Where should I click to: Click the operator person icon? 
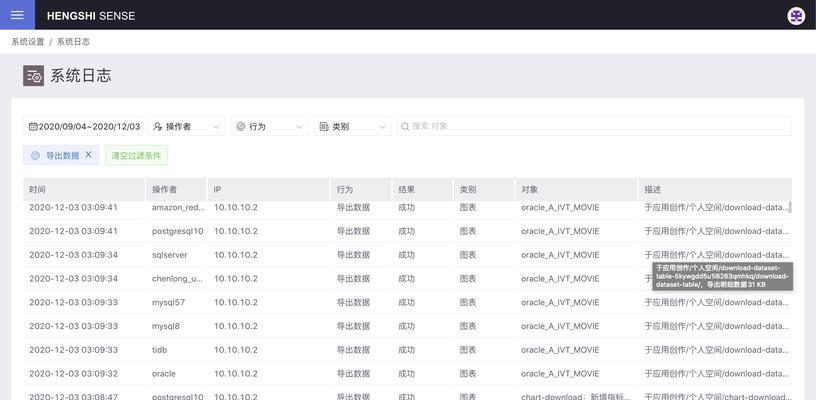[158, 127]
